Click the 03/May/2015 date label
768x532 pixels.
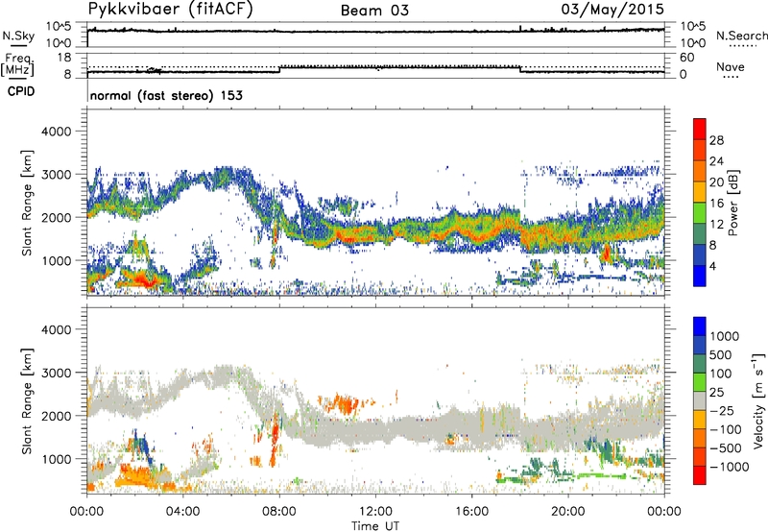click(612, 9)
